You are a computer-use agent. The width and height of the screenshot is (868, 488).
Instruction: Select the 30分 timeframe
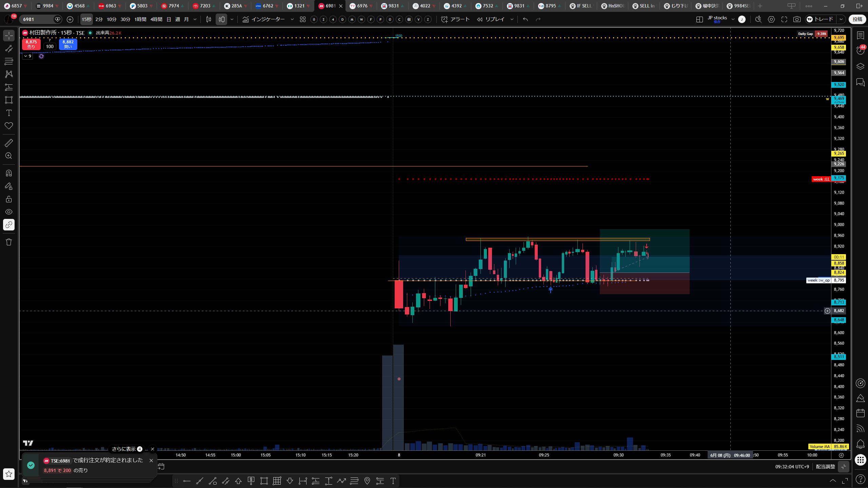point(125,19)
